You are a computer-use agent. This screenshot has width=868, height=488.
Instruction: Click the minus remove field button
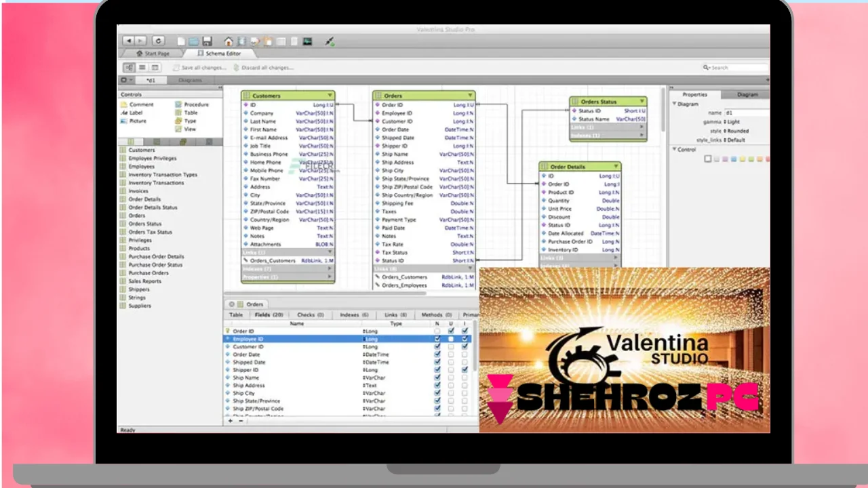point(241,421)
